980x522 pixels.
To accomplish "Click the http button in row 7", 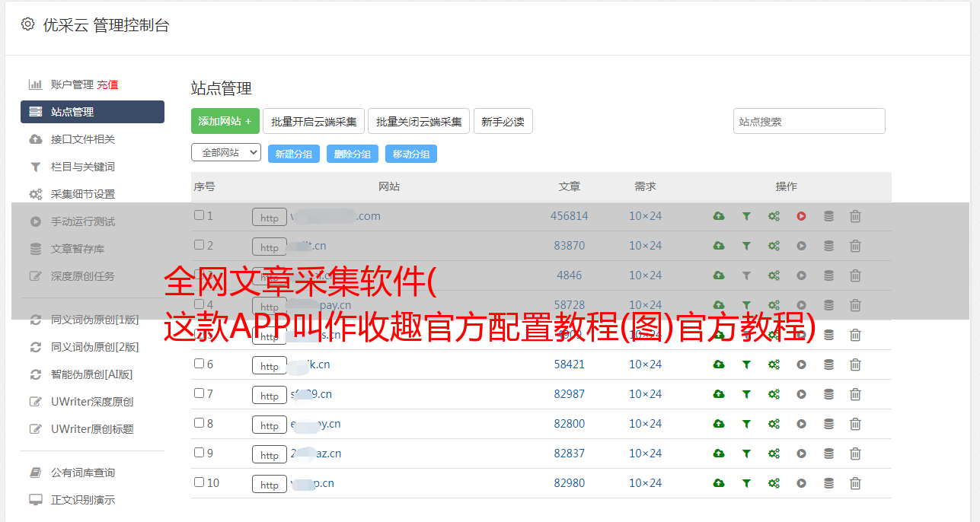I will pos(270,395).
